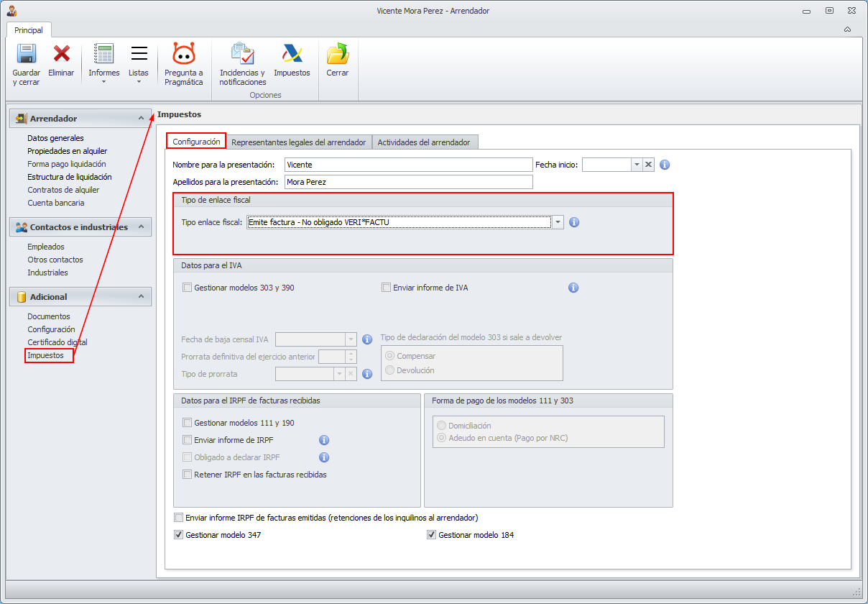
Task: Uncheck Gestionar modelo 184
Action: coord(432,535)
